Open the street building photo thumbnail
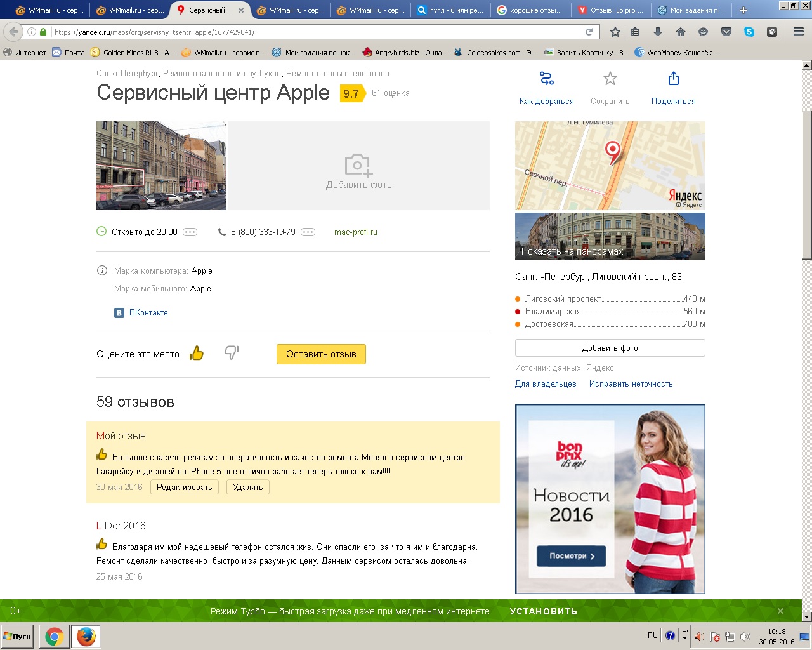Screen dimensions: 812x650 click(161, 166)
